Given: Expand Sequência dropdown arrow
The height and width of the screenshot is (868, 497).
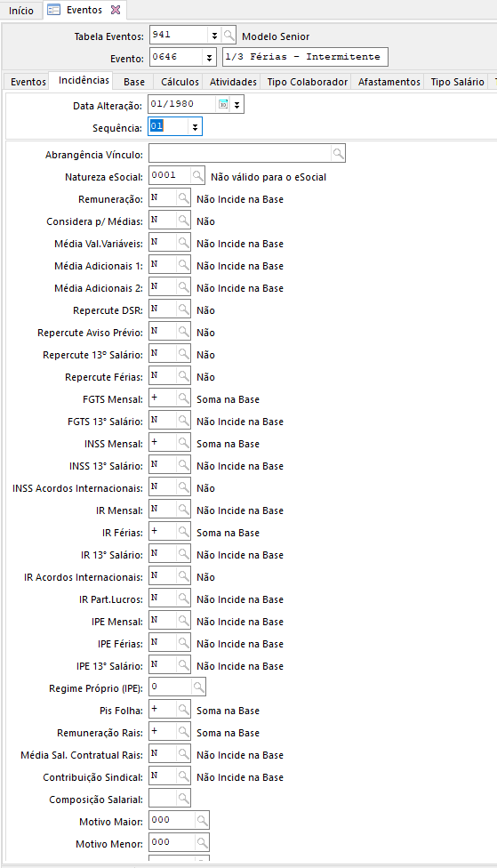Looking at the screenshot, I should point(195,127).
